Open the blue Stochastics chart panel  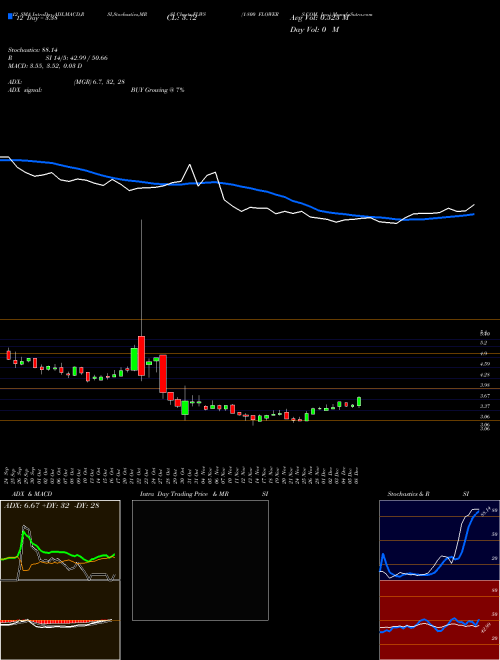[439, 540]
